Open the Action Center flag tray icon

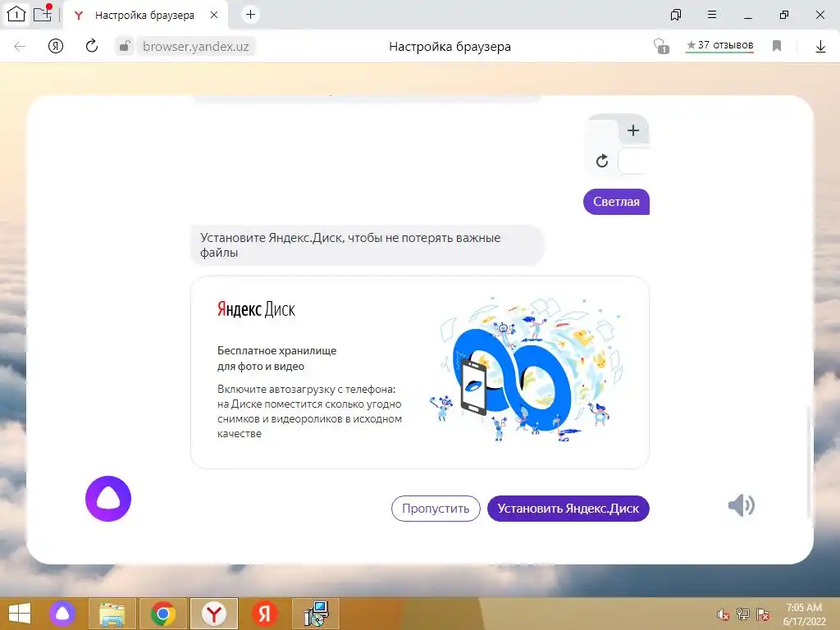coord(763,614)
